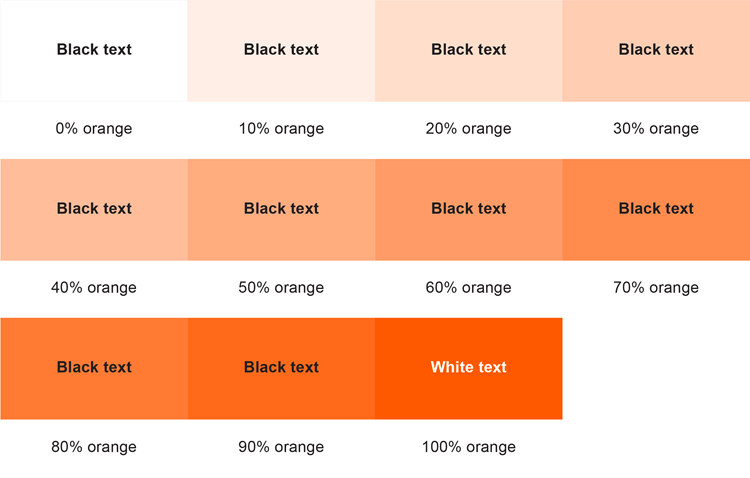Pick the 50% orange swatch
The image size is (750, 478).
[281, 210]
